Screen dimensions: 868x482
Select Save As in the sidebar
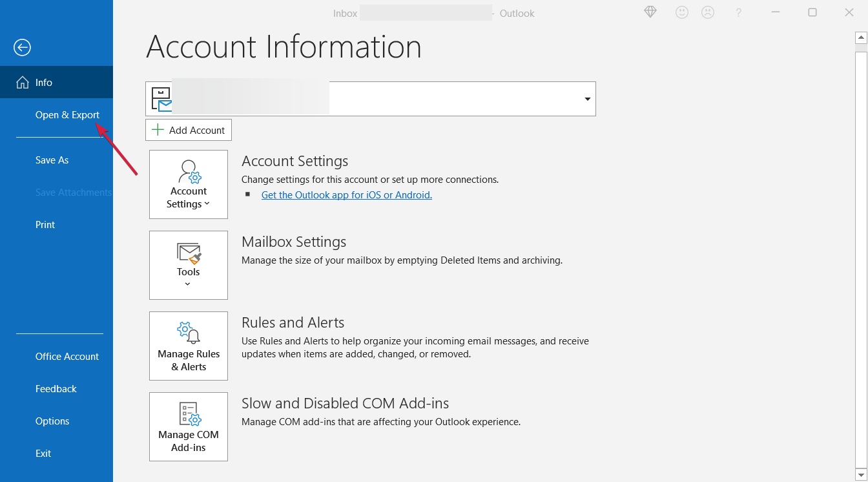[52, 160]
